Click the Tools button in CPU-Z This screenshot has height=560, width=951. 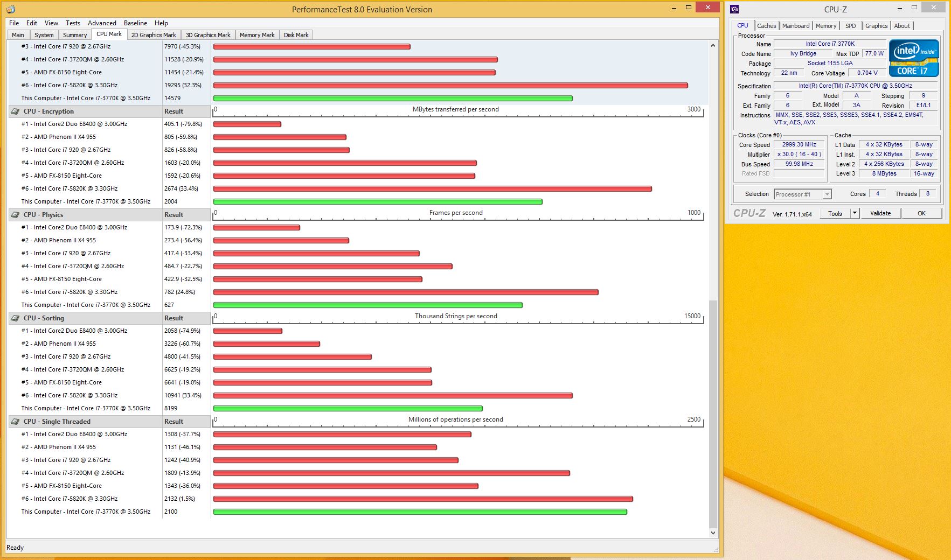[835, 214]
